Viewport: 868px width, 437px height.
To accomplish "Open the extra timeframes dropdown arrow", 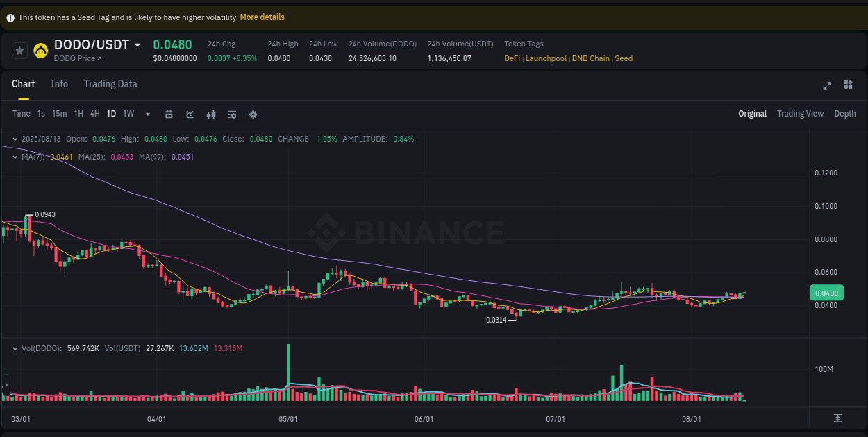I will 147,114.
